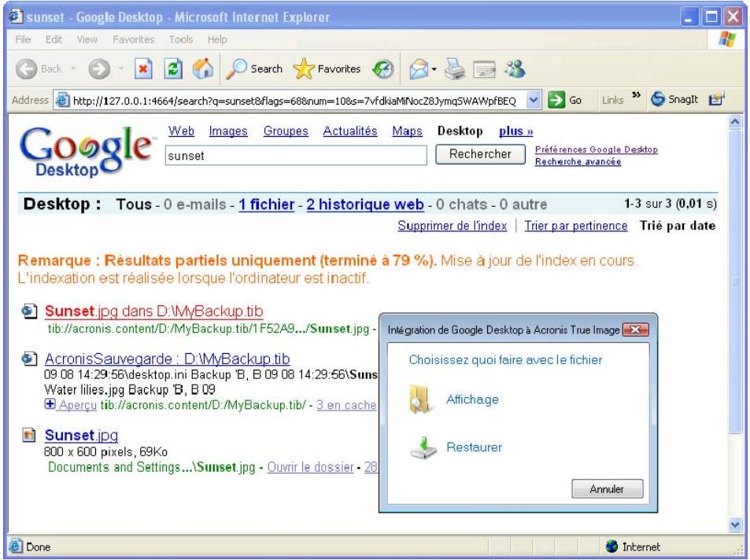Open the View menu

(87, 39)
